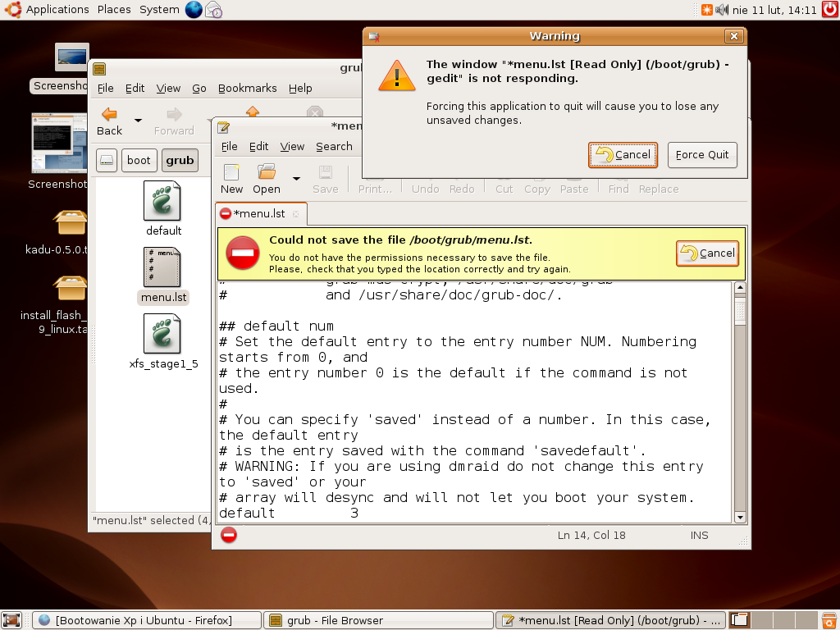Viewport: 840px width, 630px height.
Task: Click Print in gedit toolbar
Action: click(375, 189)
